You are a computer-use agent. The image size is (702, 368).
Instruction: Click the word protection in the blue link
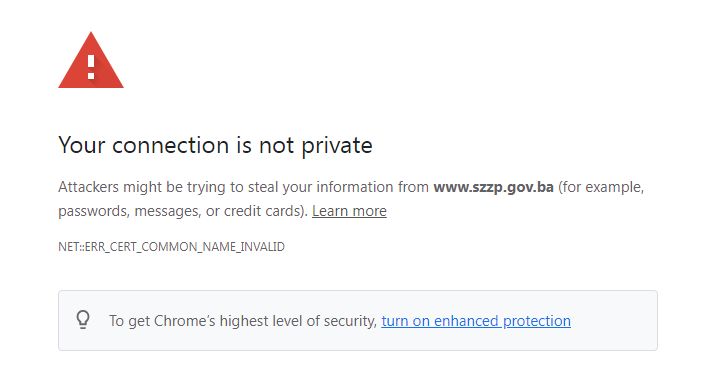pyautogui.click(x=537, y=321)
